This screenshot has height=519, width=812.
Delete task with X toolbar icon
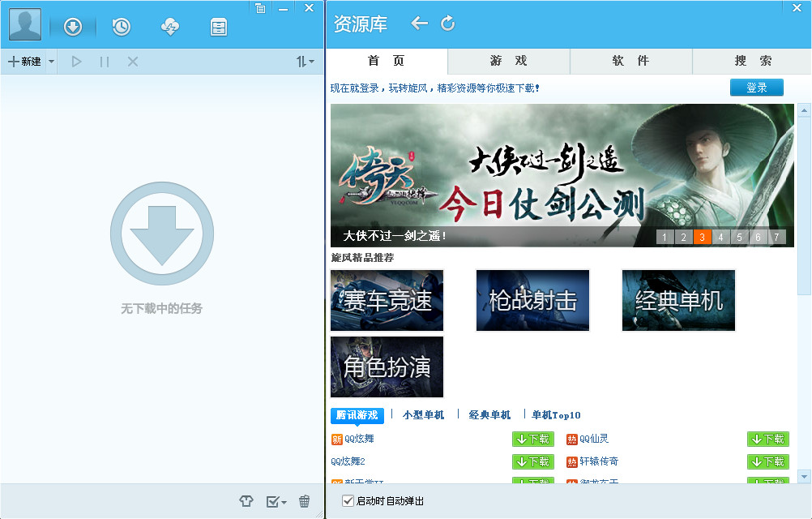[x=133, y=62]
